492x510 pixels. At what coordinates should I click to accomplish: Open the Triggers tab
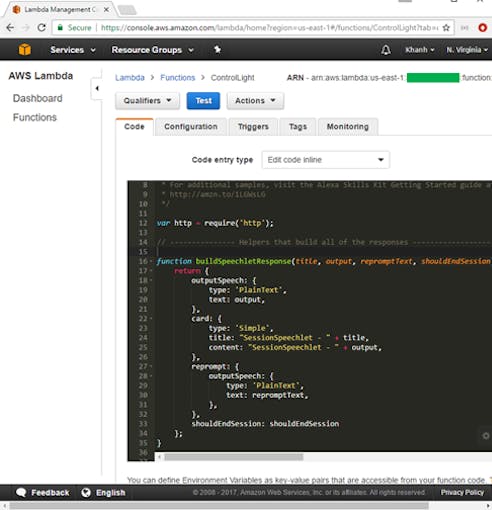253,127
